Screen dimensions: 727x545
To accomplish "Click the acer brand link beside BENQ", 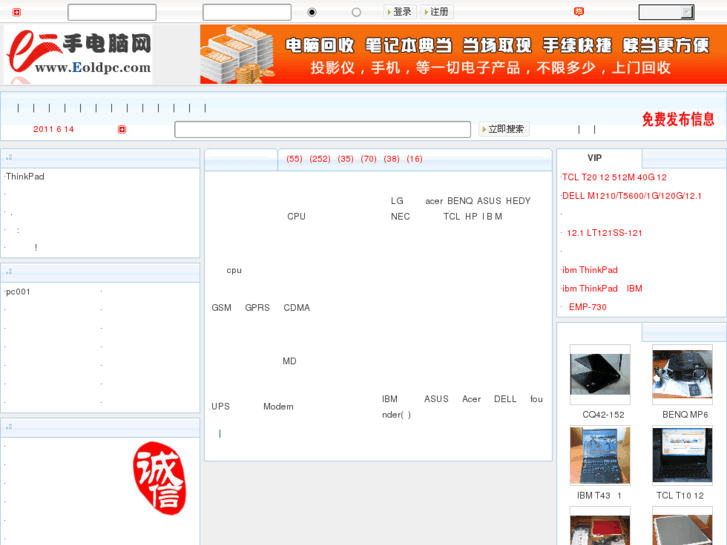I will tap(434, 201).
